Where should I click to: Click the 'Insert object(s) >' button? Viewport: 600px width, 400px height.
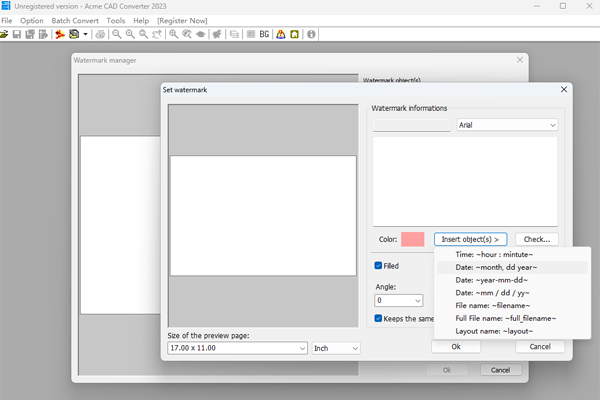(x=470, y=239)
